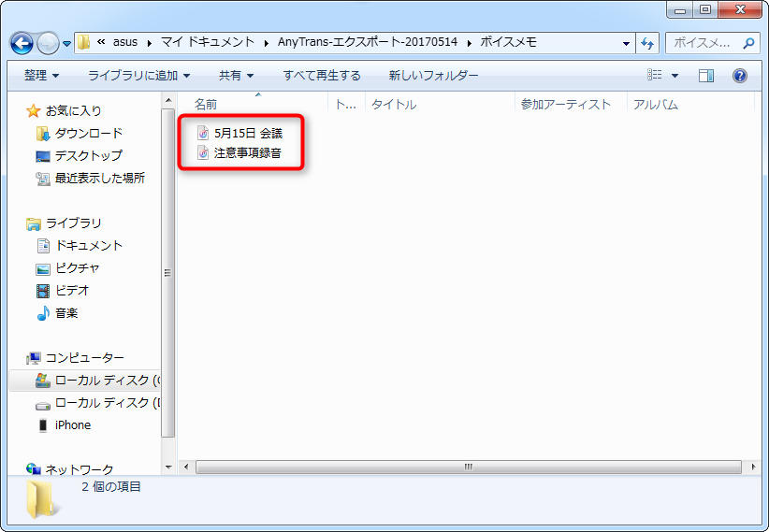Sort by タイトル column header
769x532 pixels.
click(x=394, y=105)
